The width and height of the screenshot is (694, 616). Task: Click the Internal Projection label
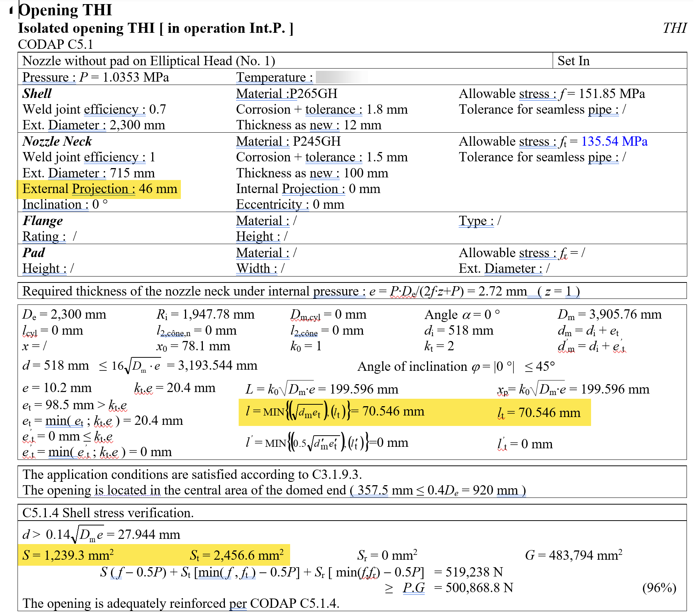coord(291,189)
